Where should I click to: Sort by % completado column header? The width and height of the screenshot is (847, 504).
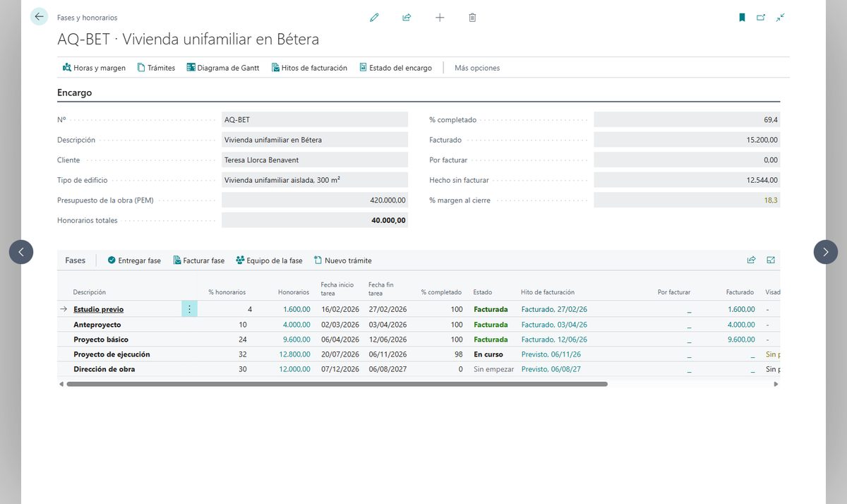441,292
